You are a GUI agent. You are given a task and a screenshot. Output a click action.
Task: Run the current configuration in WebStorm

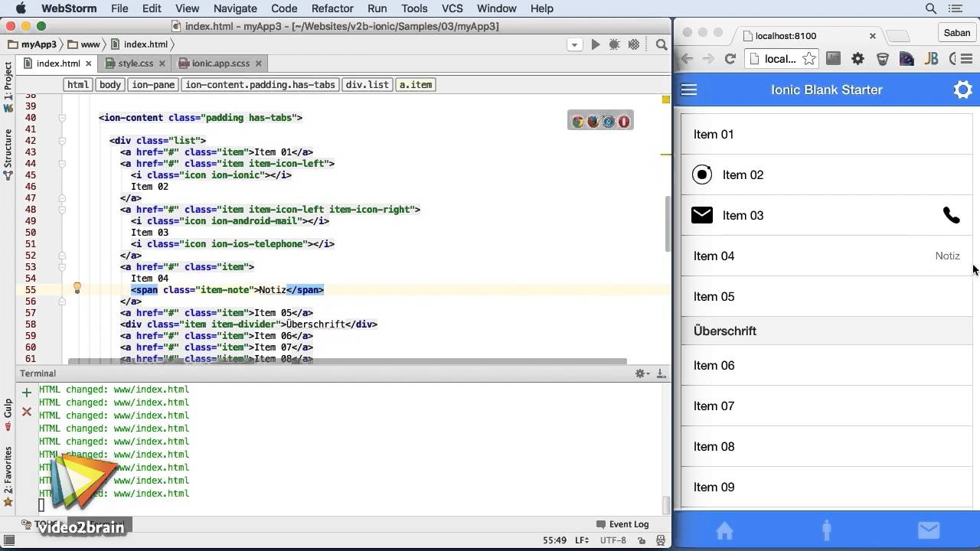(x=595, y=45)
